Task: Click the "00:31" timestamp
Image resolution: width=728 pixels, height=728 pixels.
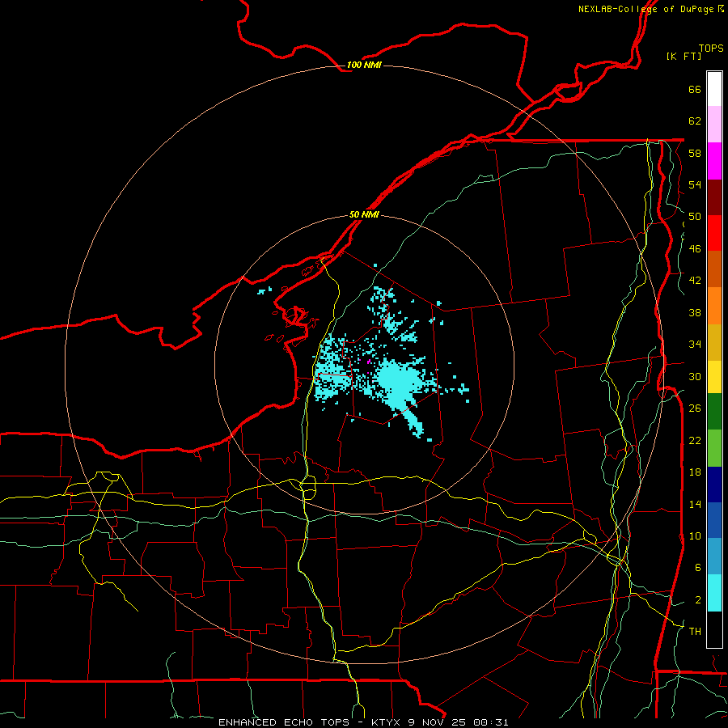Action: click(x=491, y=722)
